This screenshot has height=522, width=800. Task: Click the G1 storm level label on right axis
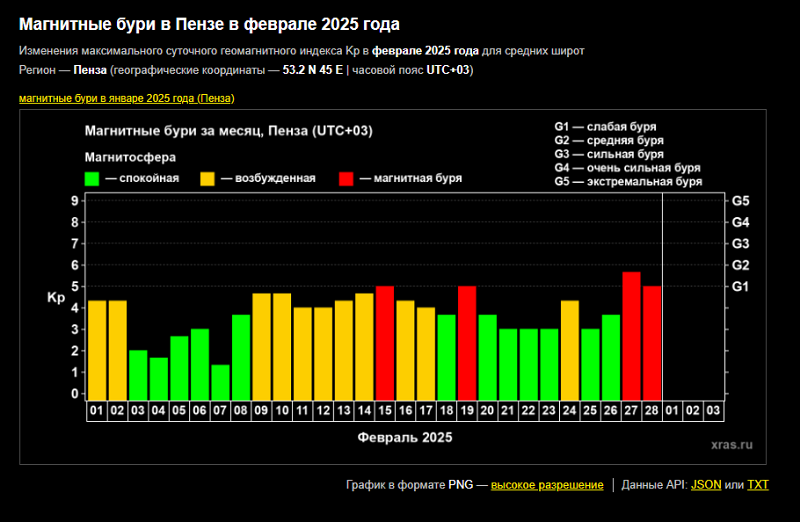click(x=740, y=287)
